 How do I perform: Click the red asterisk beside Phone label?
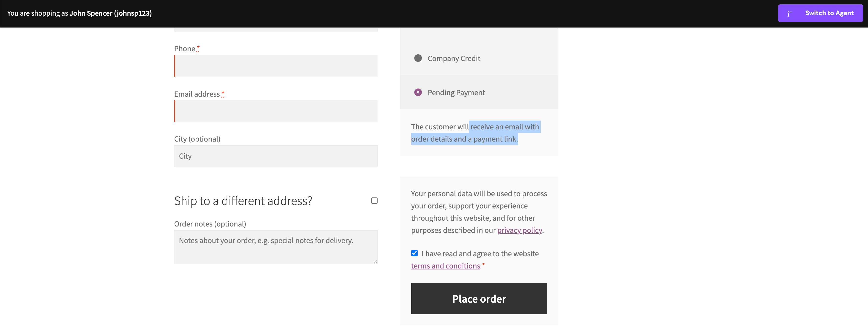198,48
